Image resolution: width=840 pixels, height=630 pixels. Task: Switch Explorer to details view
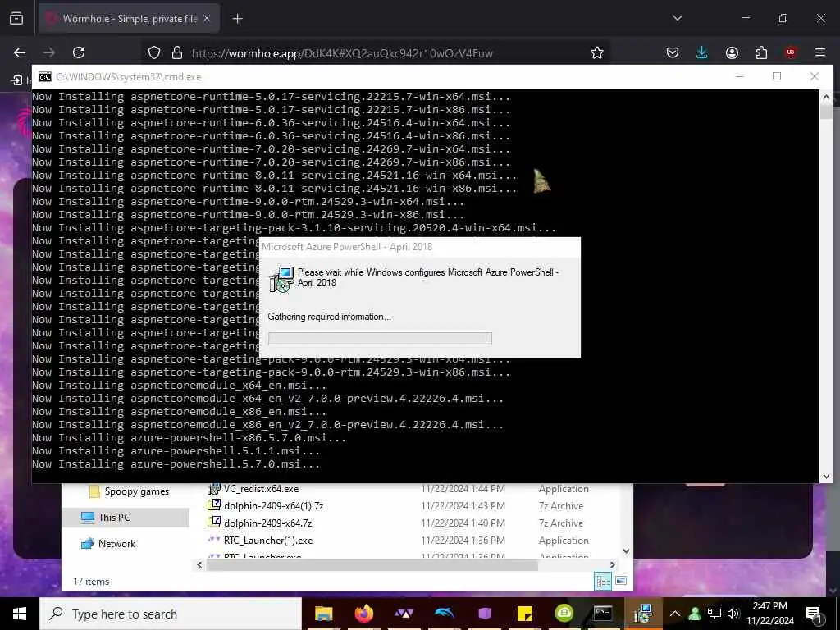pyautogui.click(x=603, y=581)
